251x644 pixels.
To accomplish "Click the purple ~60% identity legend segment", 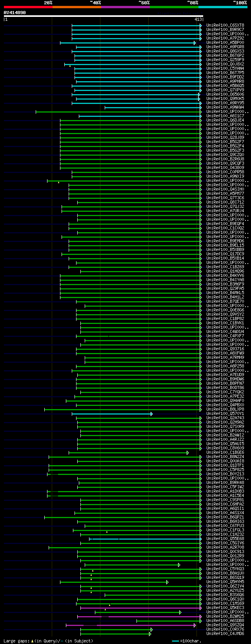I will point(125,7).
